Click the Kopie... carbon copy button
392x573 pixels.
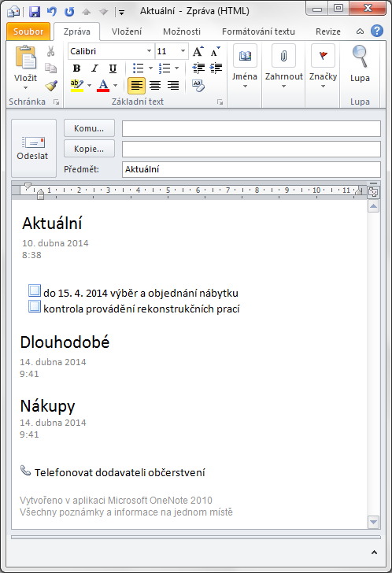click(x=89, y=149)
